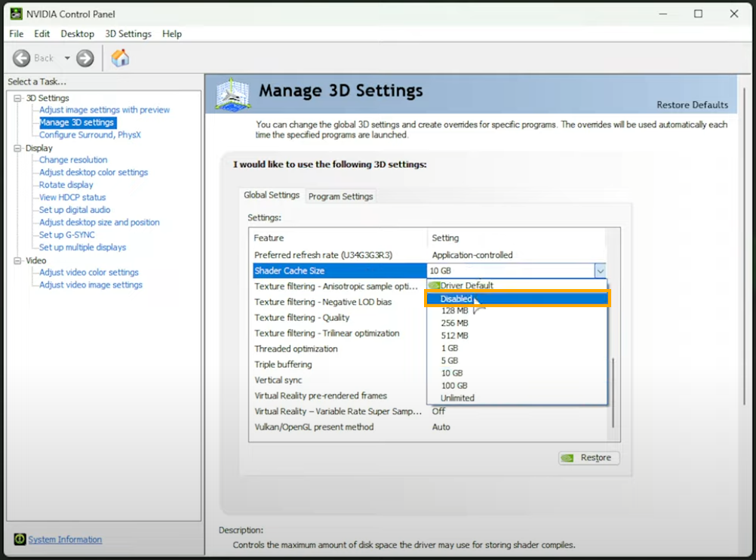Open Adjust video image settings

pyautogui.click(x=91, y=285)
